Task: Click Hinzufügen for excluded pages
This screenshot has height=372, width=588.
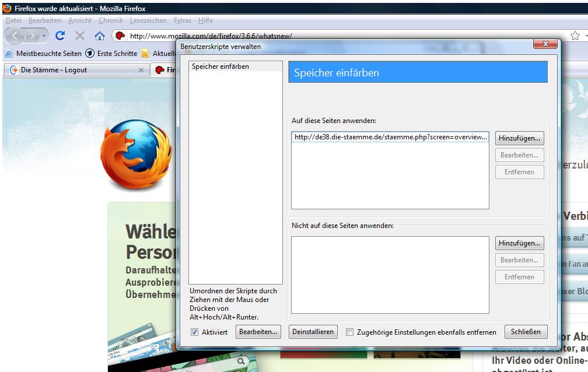Action: [x=519, y=243]
